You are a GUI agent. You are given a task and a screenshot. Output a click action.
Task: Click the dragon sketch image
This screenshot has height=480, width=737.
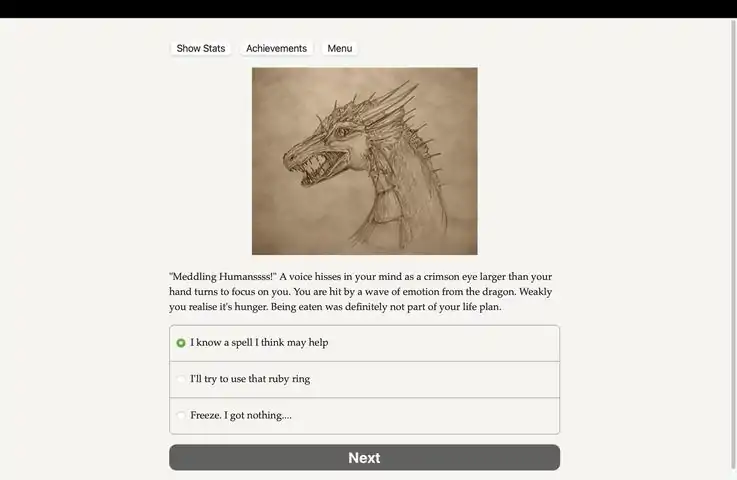364,161
